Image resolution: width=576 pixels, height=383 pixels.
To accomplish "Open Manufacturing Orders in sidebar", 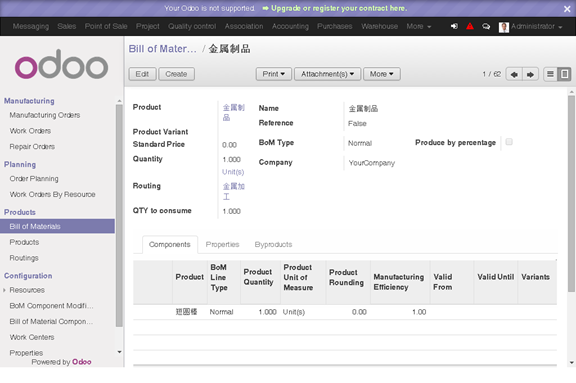I will (44, 115).
